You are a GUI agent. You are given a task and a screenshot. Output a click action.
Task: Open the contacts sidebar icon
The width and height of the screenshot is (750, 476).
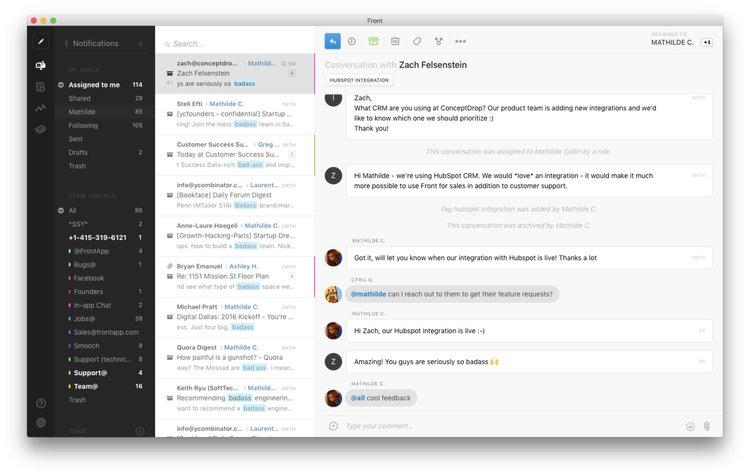click(41, 87)
